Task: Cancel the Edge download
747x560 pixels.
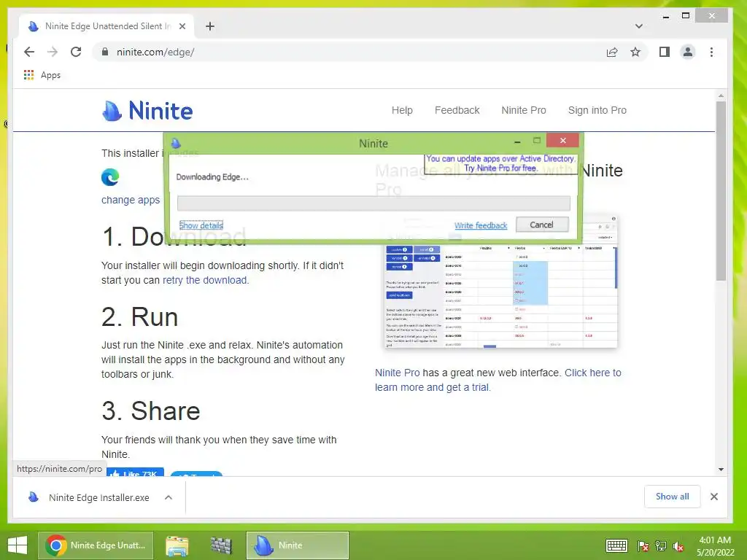Action: click(x=542, y=225)
